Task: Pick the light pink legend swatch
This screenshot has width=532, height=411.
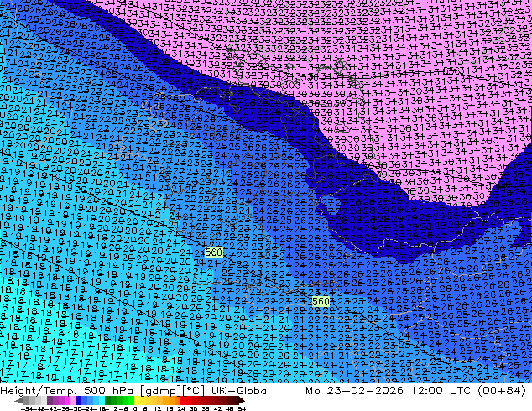Action: click(73, 401)
